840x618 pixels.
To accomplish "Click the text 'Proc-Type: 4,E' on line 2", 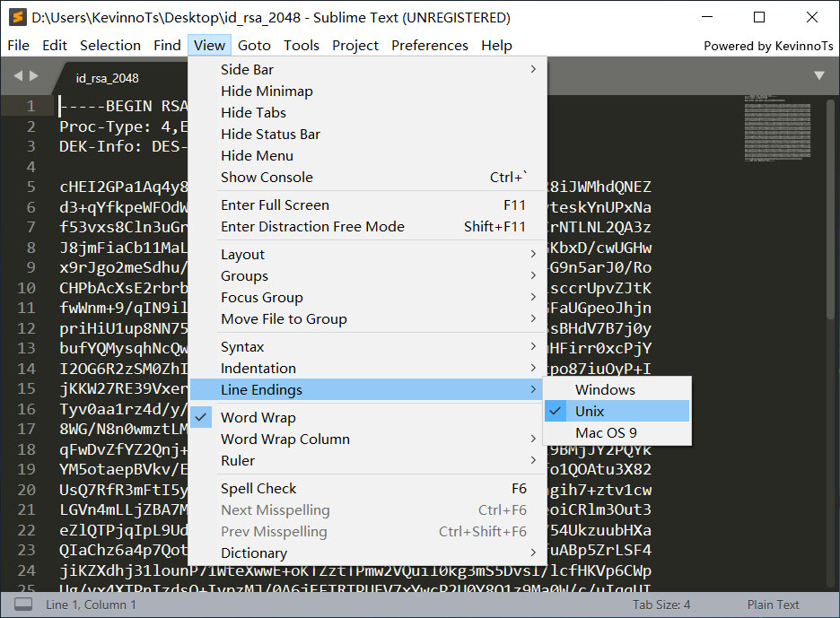I will [124, 127].
